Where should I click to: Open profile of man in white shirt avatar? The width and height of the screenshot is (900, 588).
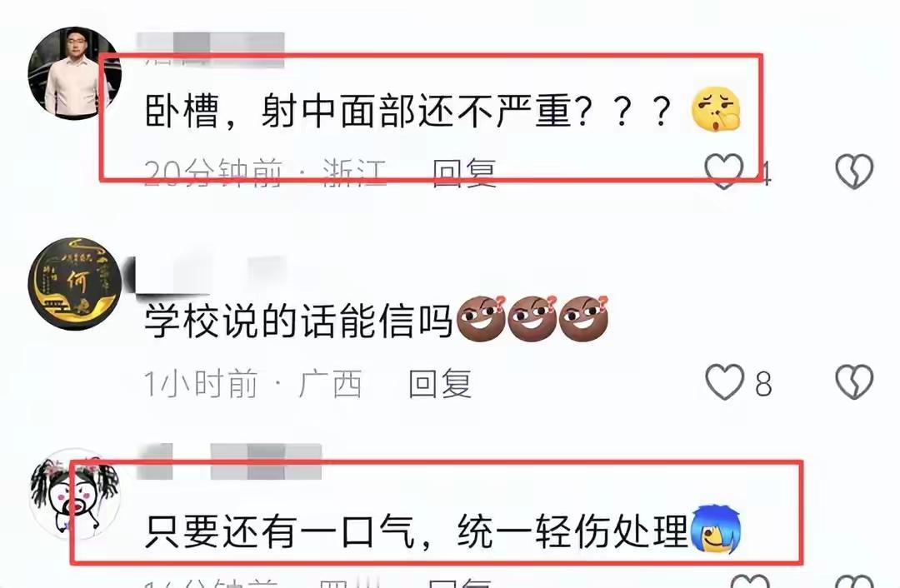pyautogui.click(x=74, y=72)
